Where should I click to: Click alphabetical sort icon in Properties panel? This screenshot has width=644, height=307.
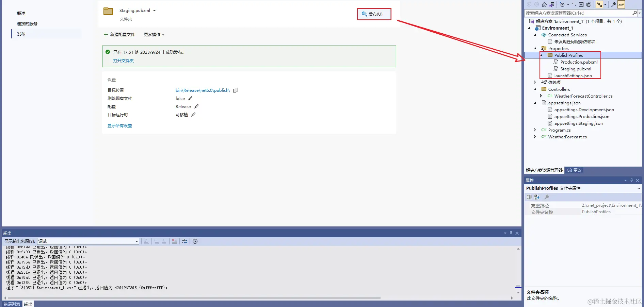point(537,197)
